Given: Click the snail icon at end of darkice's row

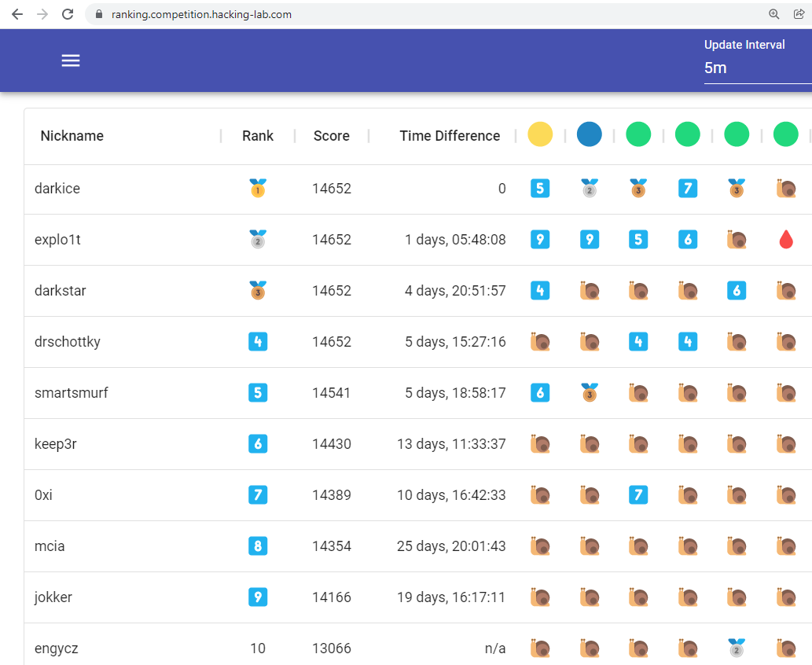Looking at the screenshot, I should (786, 189).
